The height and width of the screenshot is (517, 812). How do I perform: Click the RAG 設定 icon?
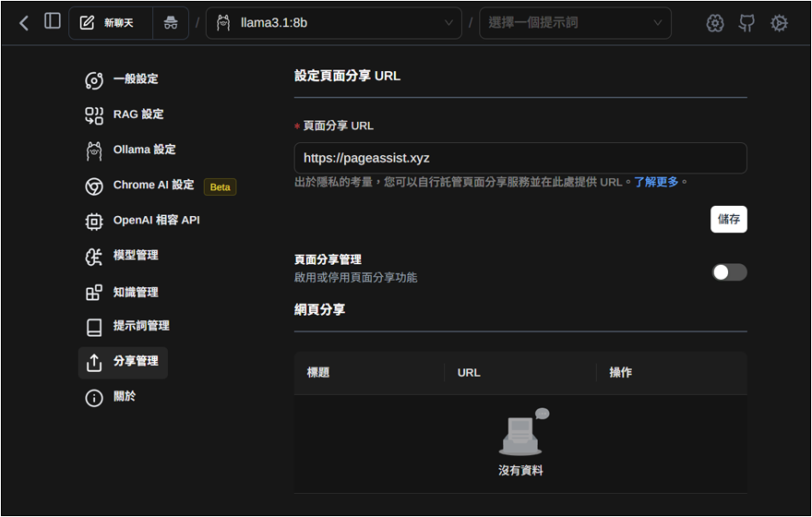tap(94, 115)
